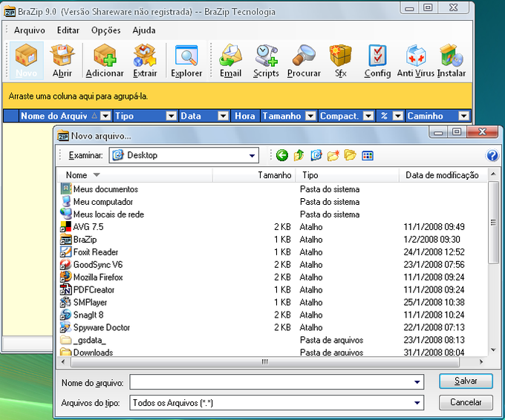Expand the Examinar Desktop dropdown
The image size is (505, 420).
[x=252, y=156]
